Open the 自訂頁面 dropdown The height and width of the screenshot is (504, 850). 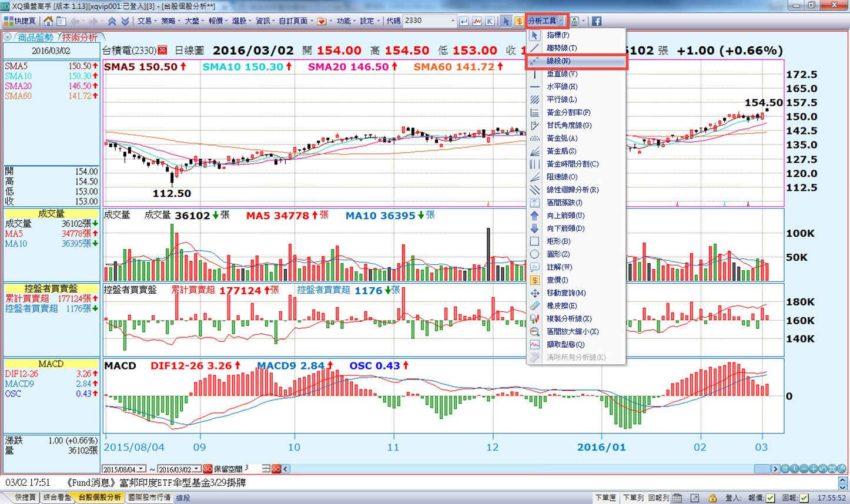(296, 21)
